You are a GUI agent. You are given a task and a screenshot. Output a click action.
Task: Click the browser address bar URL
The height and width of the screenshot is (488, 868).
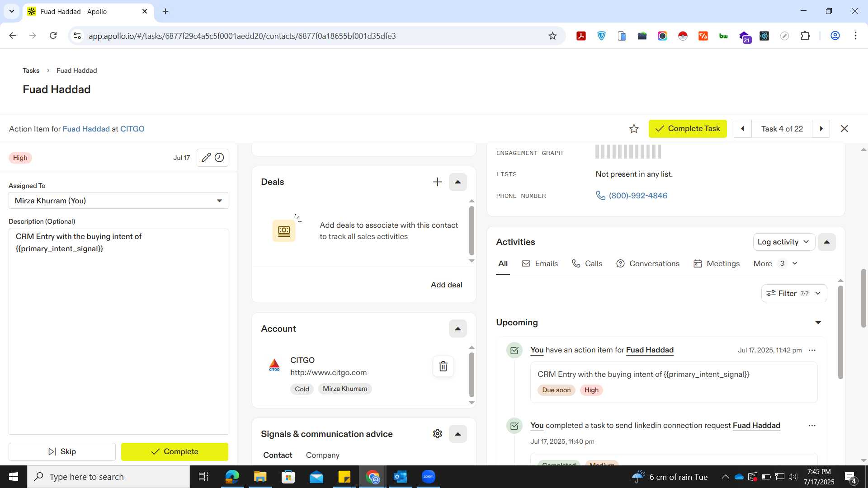point(242,36)
